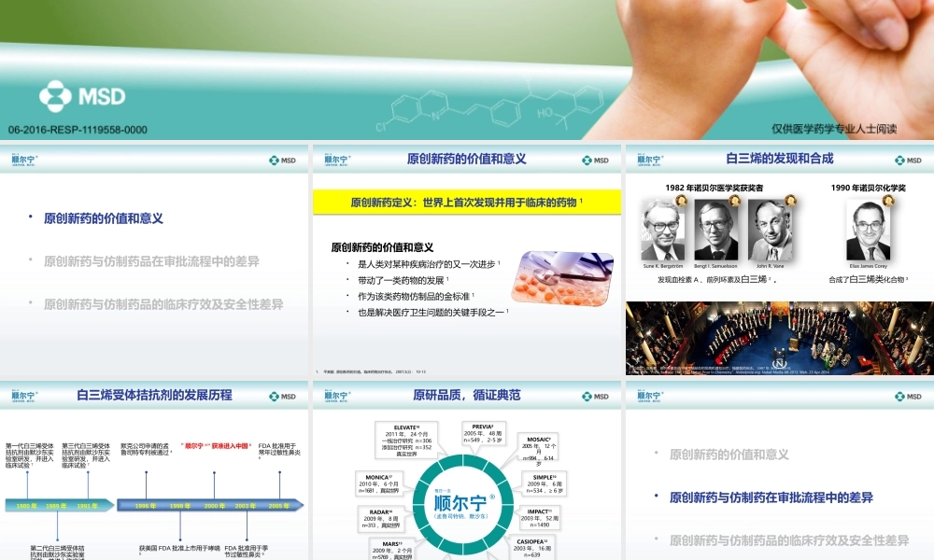Click the 1998年 marker on the blue timeline bar
This screenshot has width=934, height=560.
[180, 505]
